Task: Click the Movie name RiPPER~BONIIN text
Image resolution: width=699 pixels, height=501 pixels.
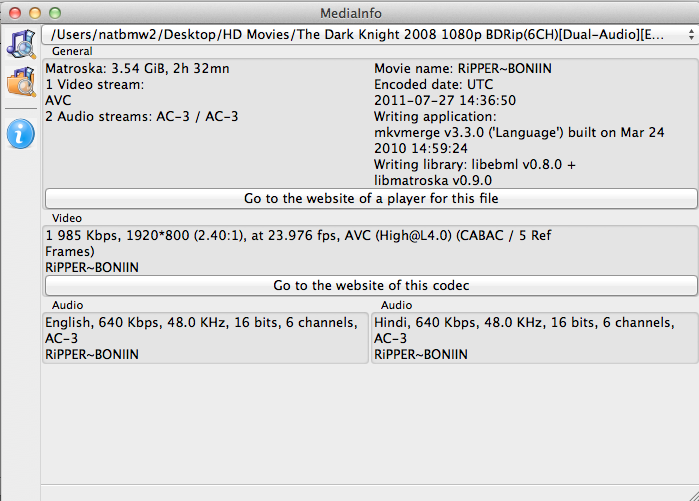Action: tap(463, 69)
